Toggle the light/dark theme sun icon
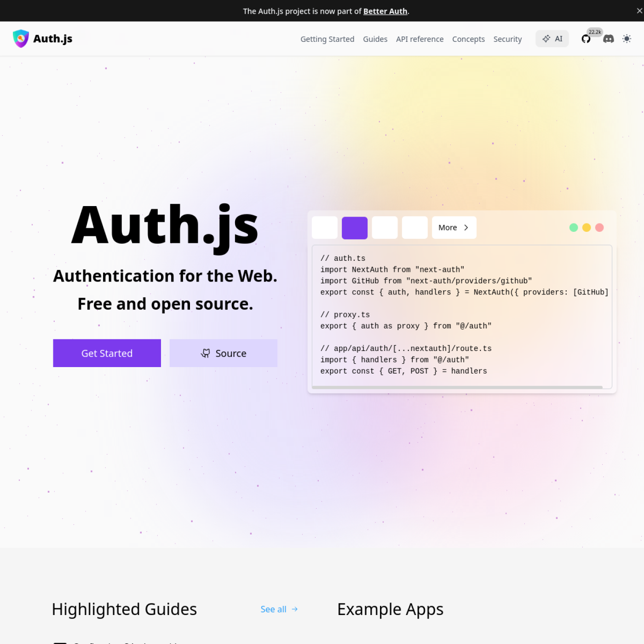 click(x=627, y=39)
